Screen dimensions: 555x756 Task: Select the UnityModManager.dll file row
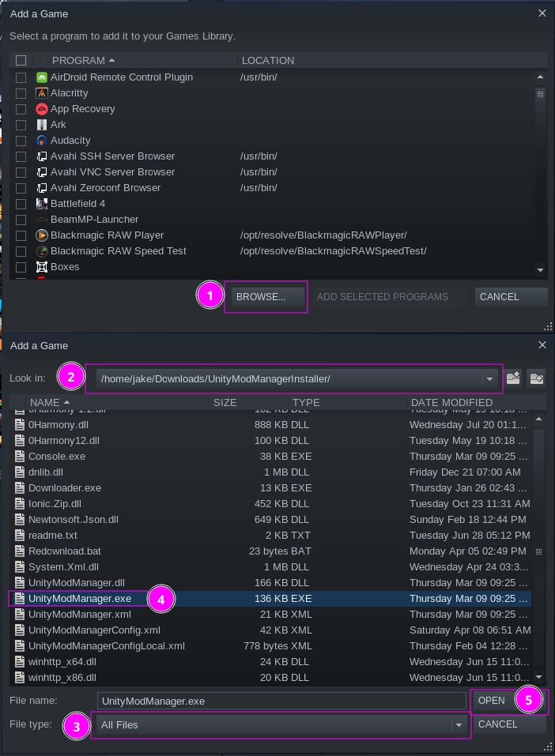coord(270,583)
